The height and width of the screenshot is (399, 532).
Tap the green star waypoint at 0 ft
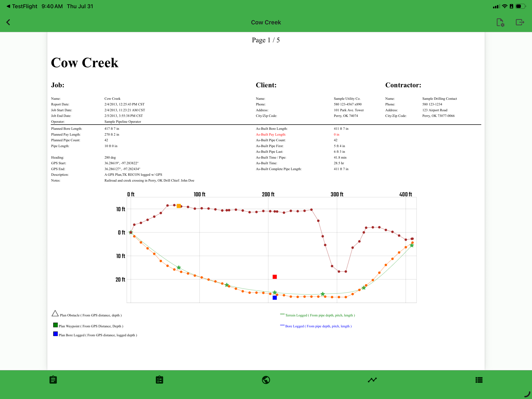[x=131, y=232]
